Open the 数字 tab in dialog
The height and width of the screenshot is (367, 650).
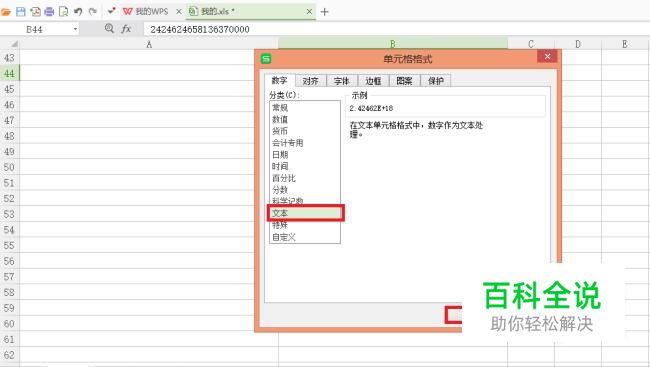(280, 80)
